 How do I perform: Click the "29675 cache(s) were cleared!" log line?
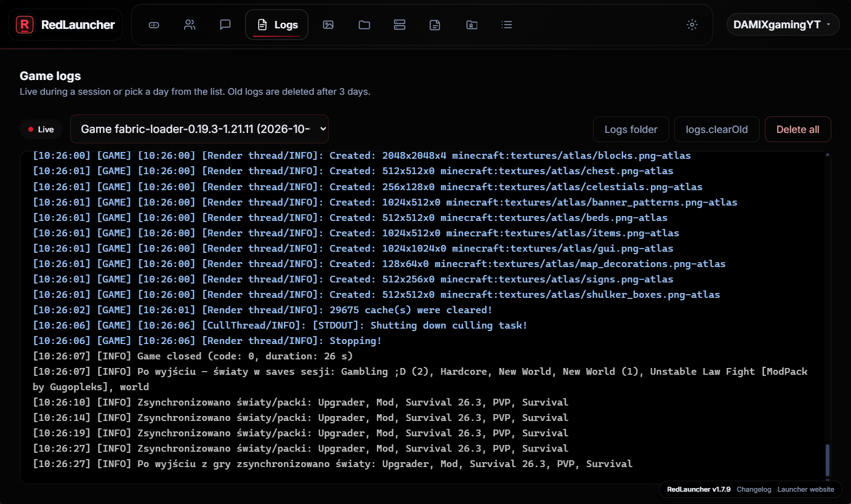click(262, 310)
